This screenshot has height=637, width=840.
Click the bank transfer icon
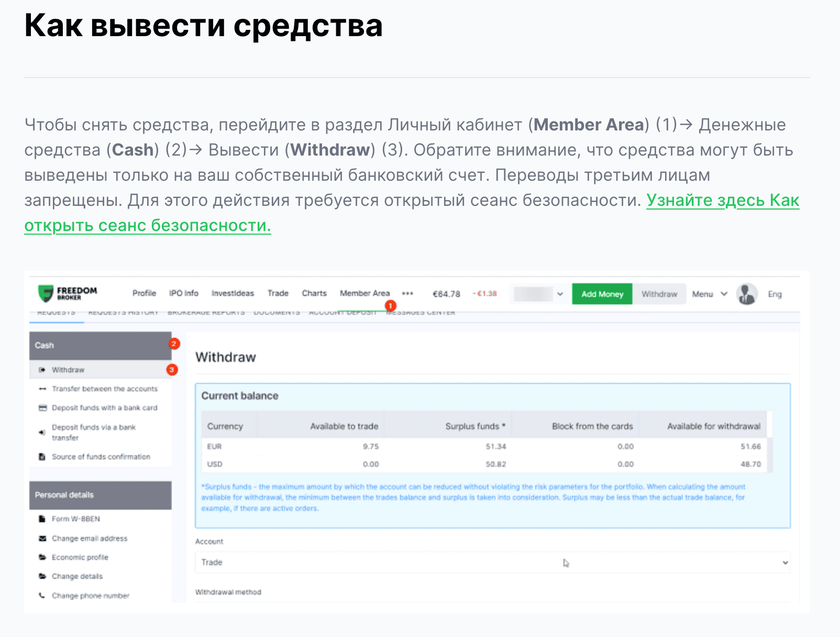[x=42, y=432]
